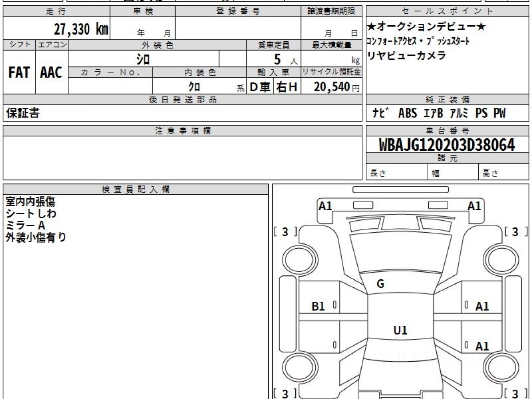Click the 20,540 円 recycle deposit value

336,87
